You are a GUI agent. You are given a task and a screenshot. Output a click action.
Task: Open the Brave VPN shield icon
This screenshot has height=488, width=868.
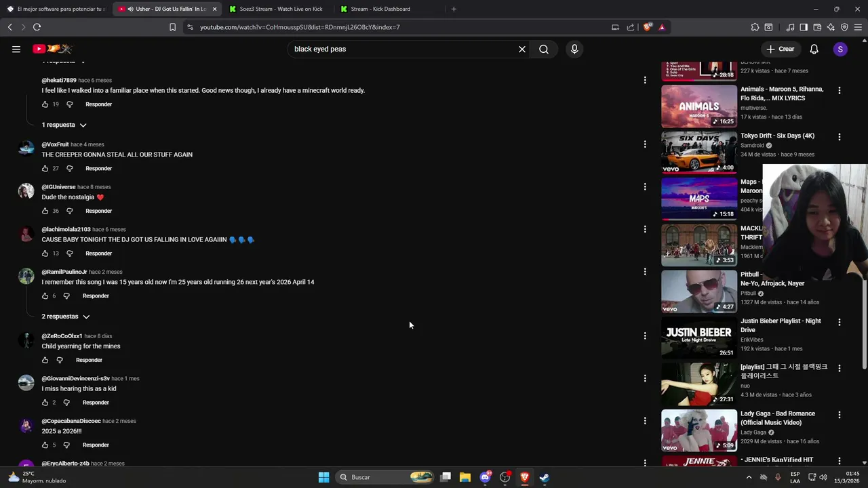[844, 27]
